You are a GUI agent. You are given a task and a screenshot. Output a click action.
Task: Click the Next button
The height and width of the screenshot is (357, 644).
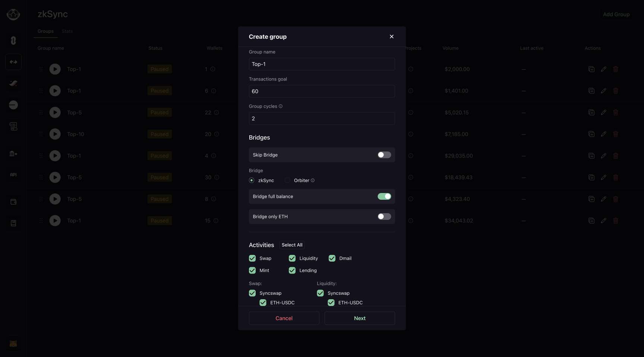tap(360, 318)
